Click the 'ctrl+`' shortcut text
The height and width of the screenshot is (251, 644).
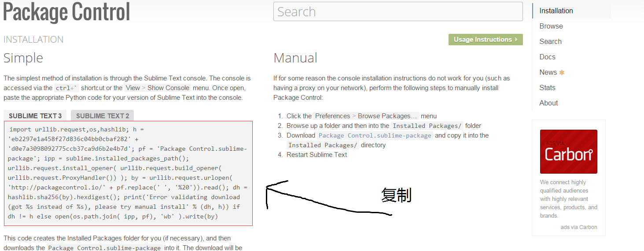tap(66, 88)
